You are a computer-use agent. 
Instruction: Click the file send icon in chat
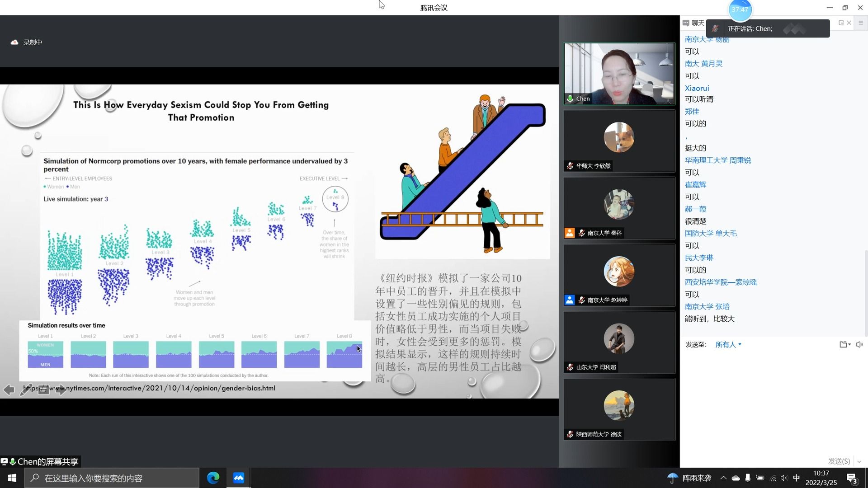coord(844,344)
